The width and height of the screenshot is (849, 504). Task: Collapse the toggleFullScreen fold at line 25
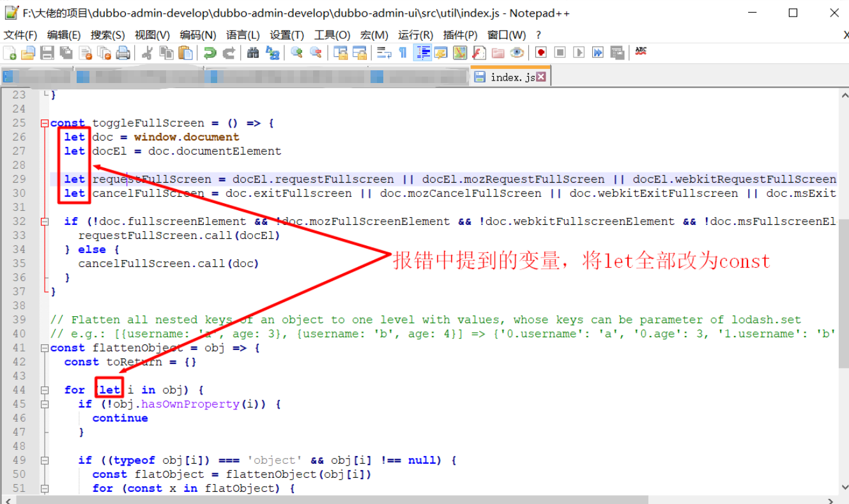point(44,123)
